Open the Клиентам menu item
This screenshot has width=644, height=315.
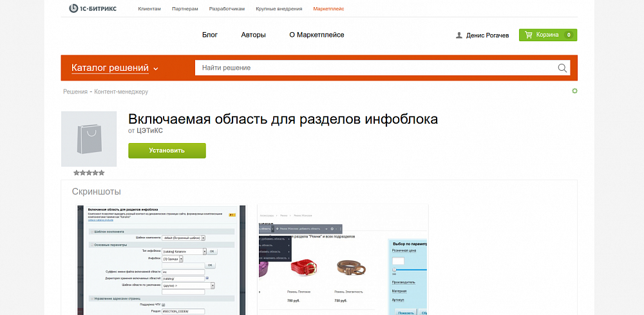pos(149,8)
